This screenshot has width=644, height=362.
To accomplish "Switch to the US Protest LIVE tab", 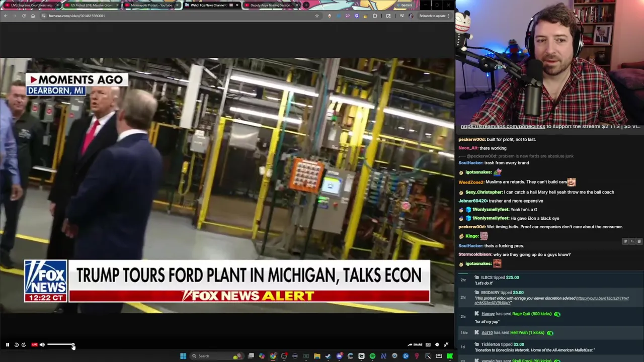I will click(91, 5).
